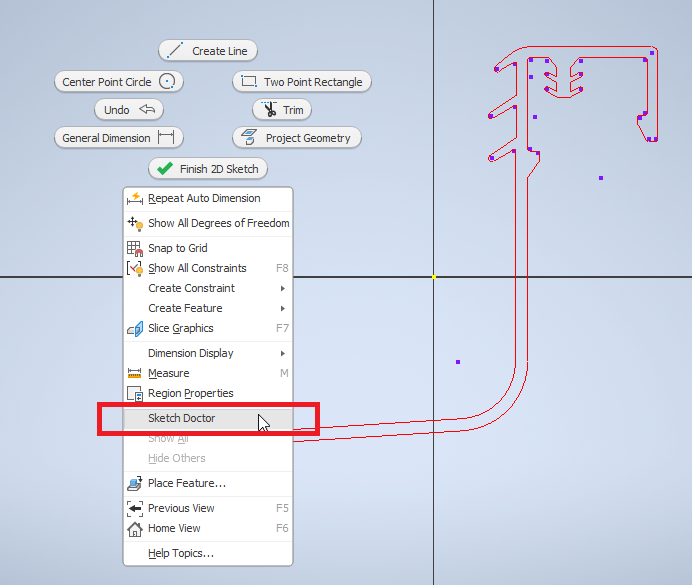The height and width of the screenshot is (585, 692).
Task: Select General Dimension tool
Action: (x=119, y=138)
